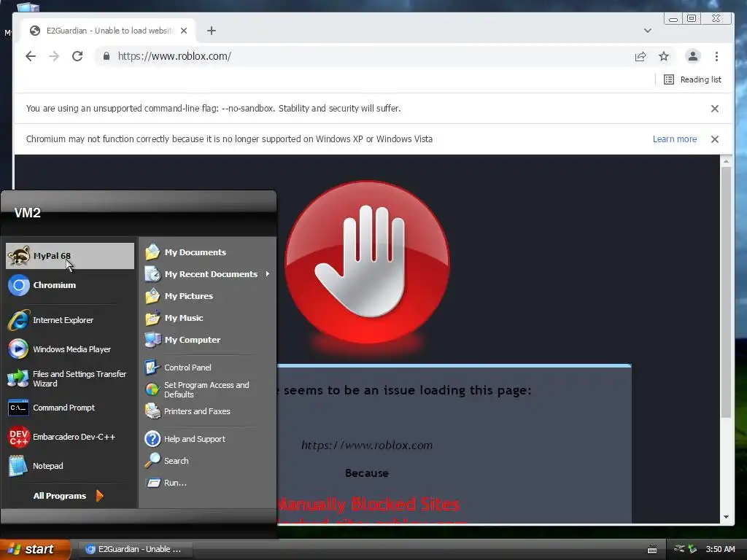The image size is (747, 560).
Task: Click the 3:50 AM clock
Action: [x=720, y=549]
